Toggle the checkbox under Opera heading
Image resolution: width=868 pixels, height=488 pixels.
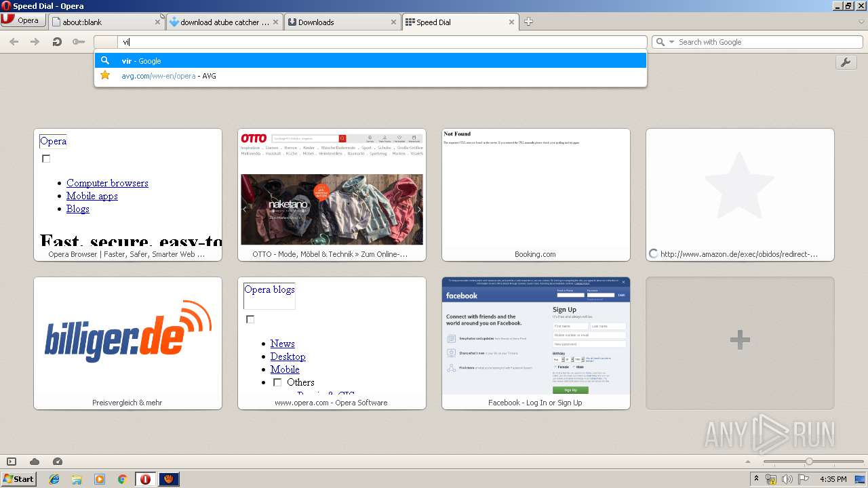point(46,159)
